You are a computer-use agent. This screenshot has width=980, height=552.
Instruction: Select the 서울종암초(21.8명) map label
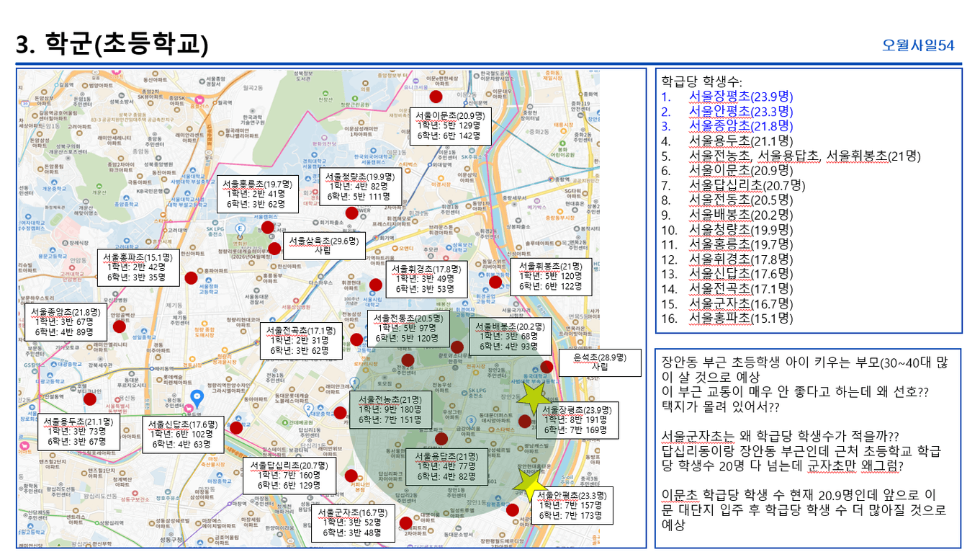tap(66, 322)
